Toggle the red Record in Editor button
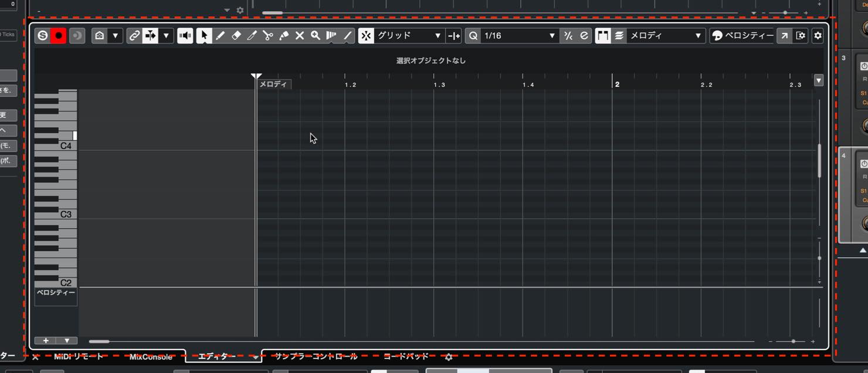This screenshot has height=373, width=868. point(59,36)
